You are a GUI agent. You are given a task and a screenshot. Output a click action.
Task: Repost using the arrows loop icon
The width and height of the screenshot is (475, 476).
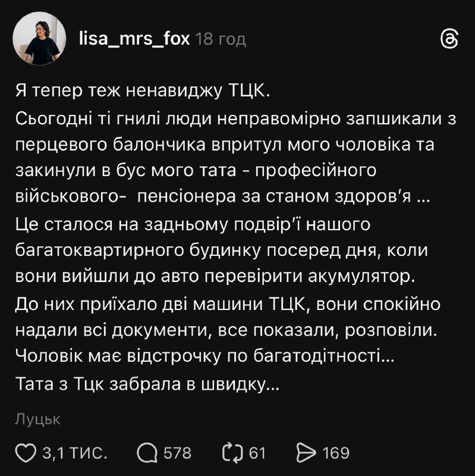(x=233, y=453)
